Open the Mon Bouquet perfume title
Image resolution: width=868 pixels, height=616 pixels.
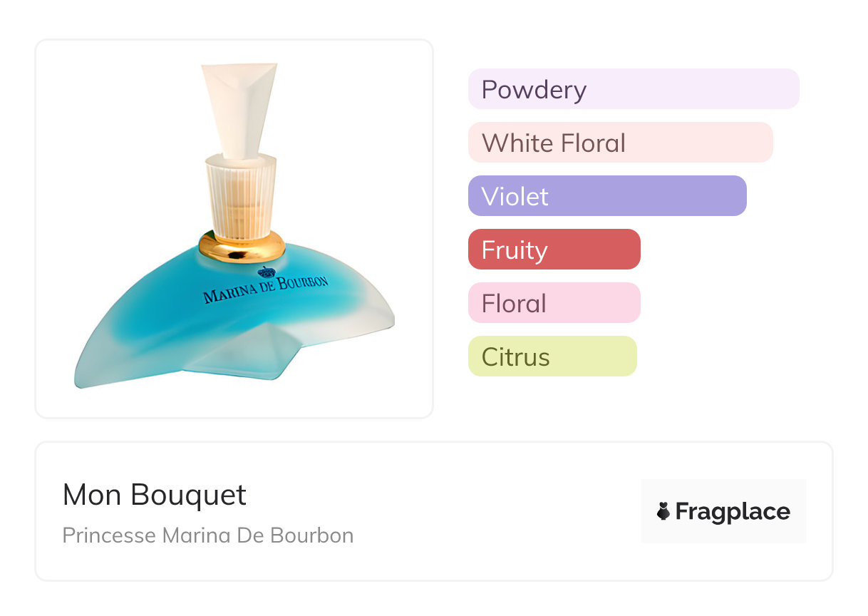(155, 495)
